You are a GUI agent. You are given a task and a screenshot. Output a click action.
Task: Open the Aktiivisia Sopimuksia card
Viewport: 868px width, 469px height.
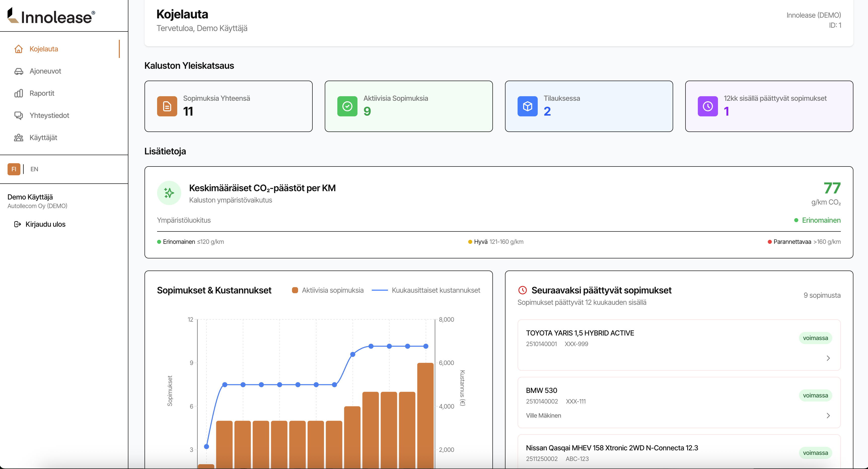[409, 106]
